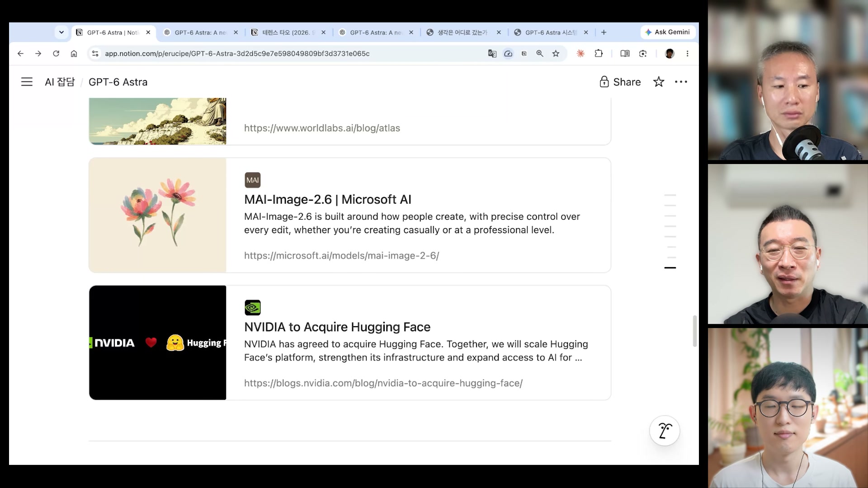Image resolution: width=868 pixels, height=488 pixels.
Task: Open the browser home page
Action: click(x=74, y=53)
